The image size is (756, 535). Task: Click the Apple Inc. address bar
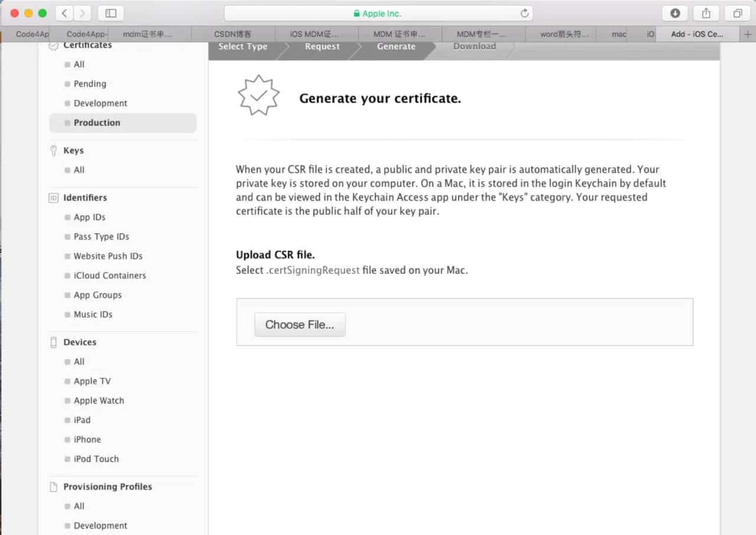pyautogui.click(x=378, y=13)
